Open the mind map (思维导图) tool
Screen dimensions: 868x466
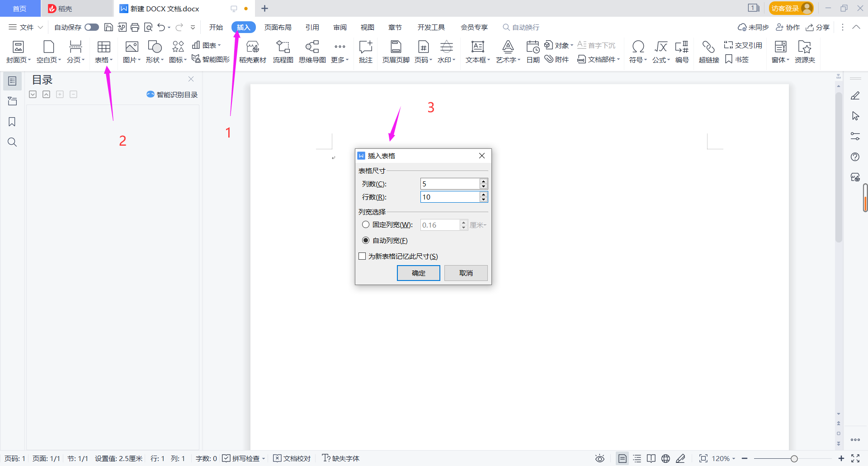point(312,52)
